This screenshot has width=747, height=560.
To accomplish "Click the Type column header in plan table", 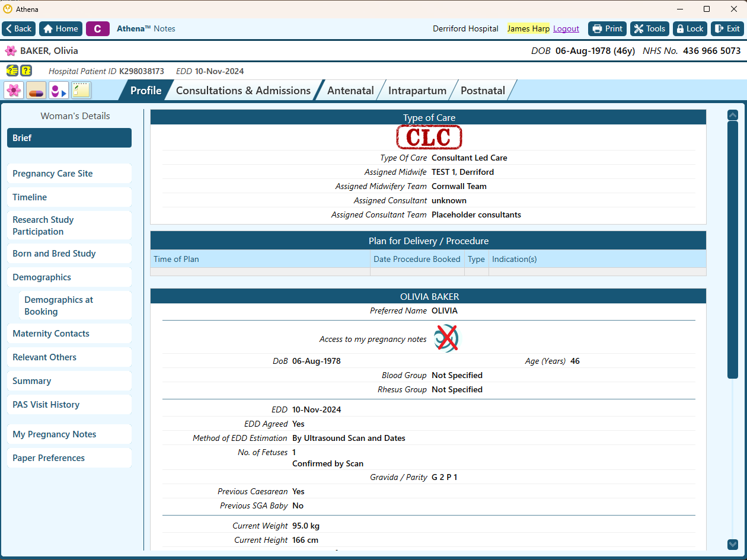I will (477, 259).
